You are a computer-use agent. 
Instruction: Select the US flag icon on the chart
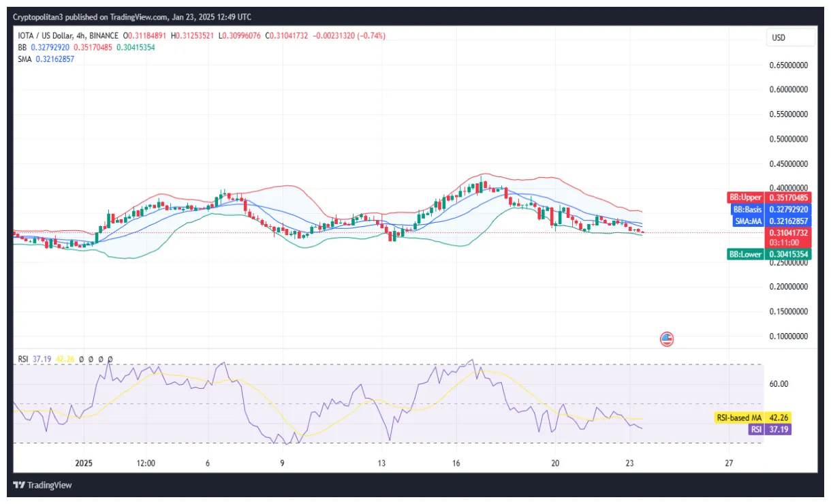tap(666, 338)
